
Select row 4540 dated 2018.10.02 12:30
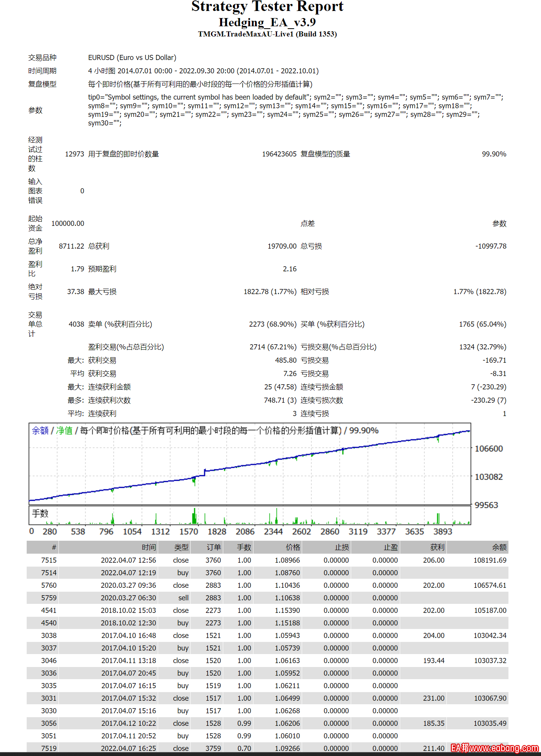pyautogui.click(x=268, y=623)
